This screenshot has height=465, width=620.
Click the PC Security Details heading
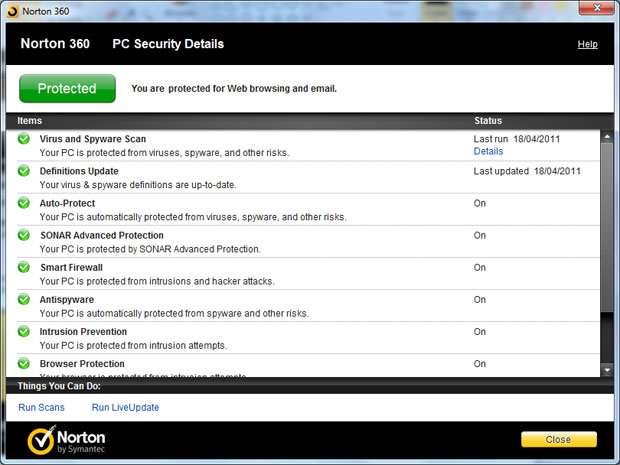(x=168, y=44)
